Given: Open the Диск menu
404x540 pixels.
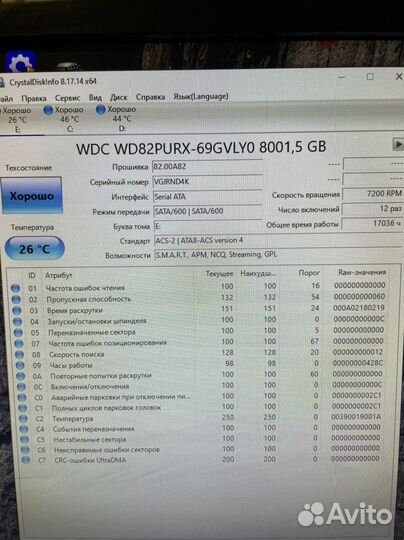Looking at the screenshot, I should tap(118, 98).
